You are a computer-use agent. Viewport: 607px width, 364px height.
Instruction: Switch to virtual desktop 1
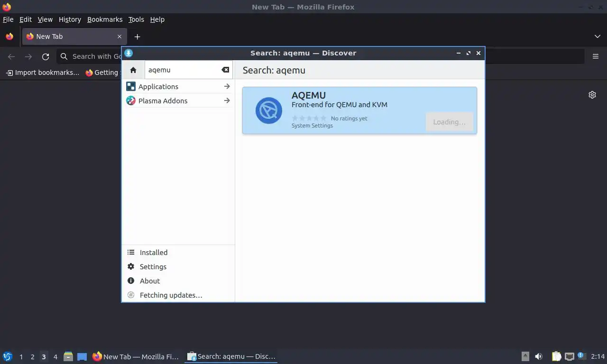pos(21,356)
